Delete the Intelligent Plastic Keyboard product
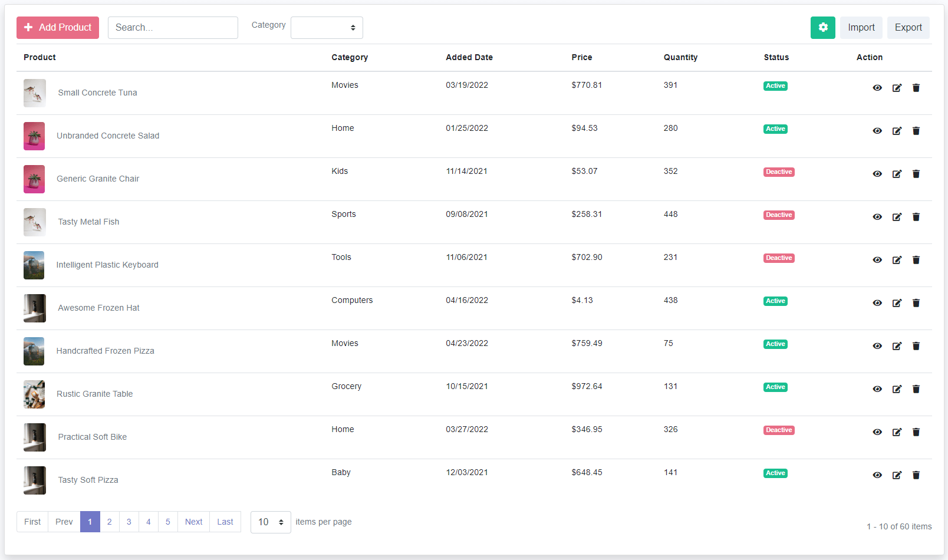This screenshot has height=560, width=948. coord(916,260)
